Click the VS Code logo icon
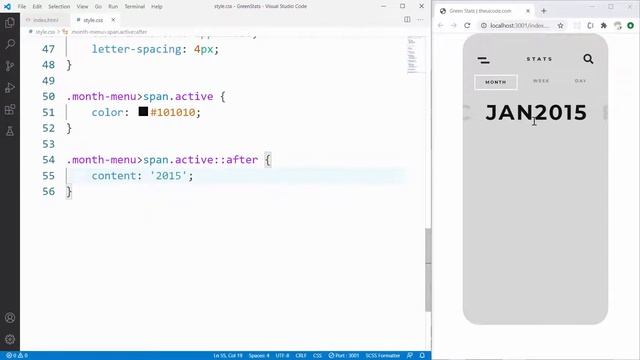 pos(7,7)
